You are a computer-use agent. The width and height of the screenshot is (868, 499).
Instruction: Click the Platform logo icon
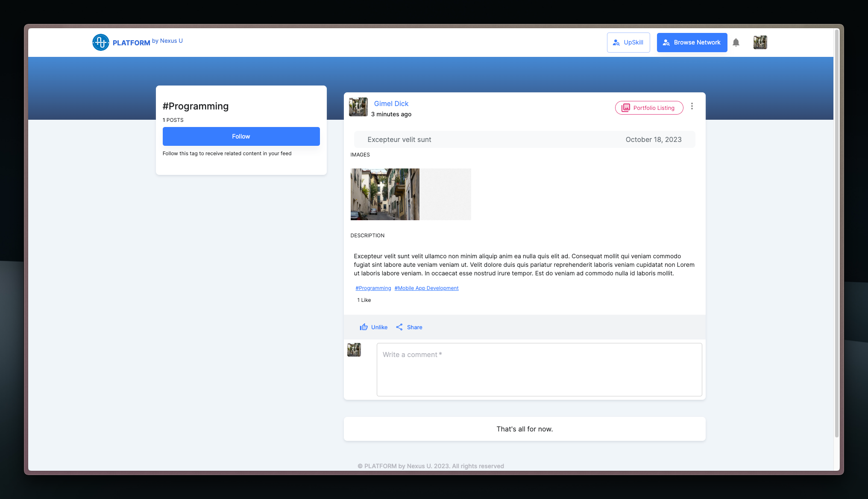101,42
